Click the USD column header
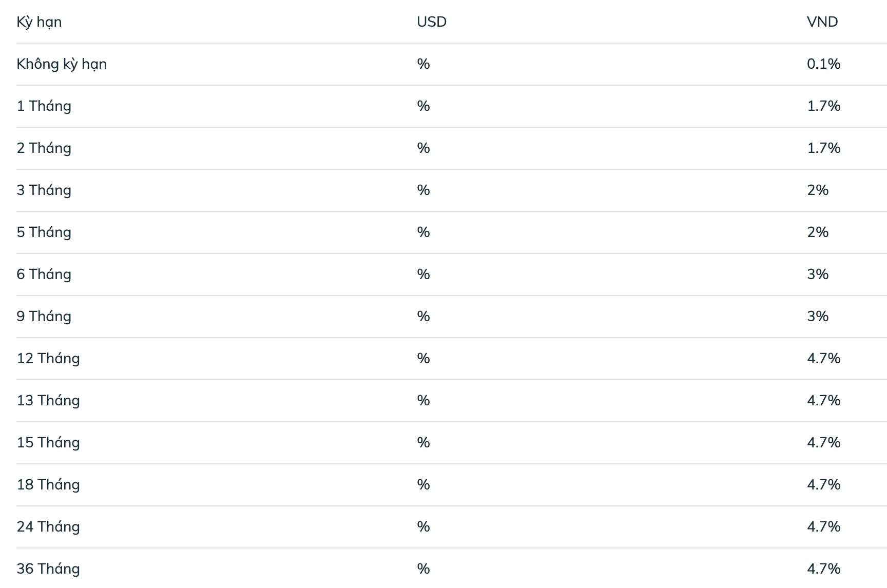887x588 pixels. click(x=432, y=22)
